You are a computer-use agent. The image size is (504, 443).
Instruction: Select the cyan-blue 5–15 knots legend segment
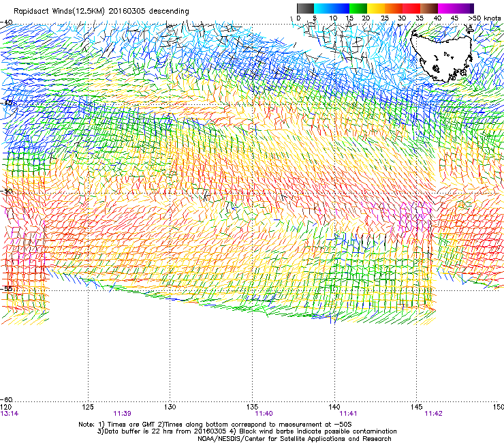tap(332, 8)
